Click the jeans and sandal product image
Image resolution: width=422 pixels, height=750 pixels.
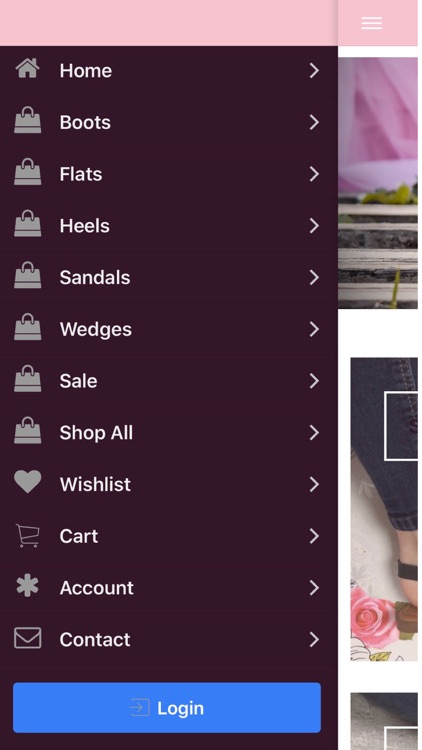tap(384, 509)
